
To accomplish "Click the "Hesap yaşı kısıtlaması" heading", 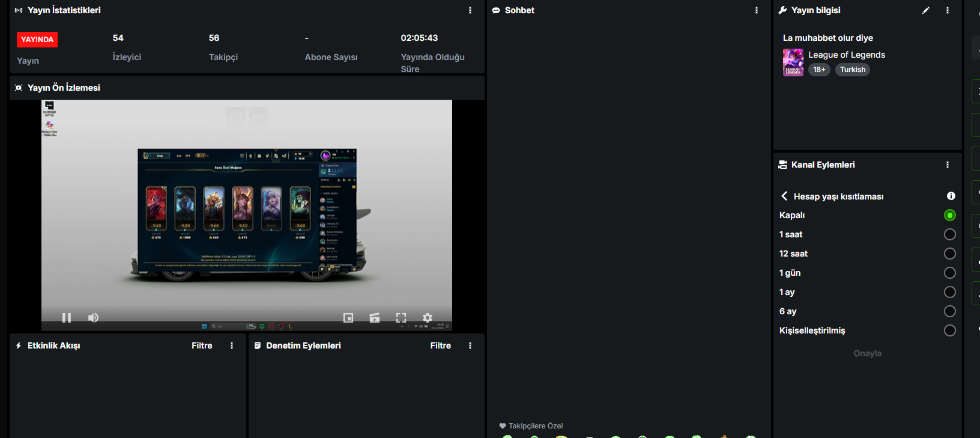I will pyautogui.click(x=839, y=196).
